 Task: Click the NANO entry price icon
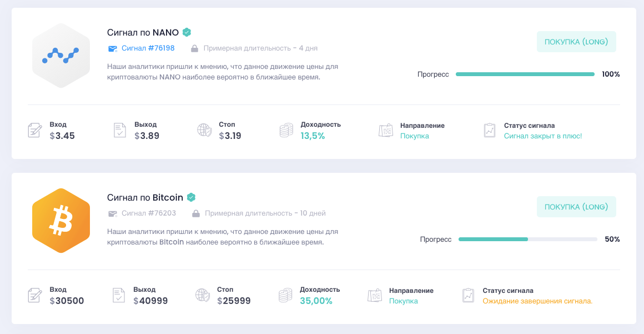click(35, 130)
